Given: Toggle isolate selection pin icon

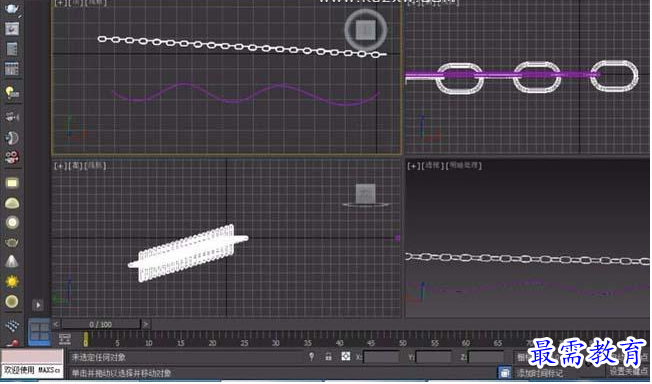Looking at the screenshot, I should coord(311,357).
